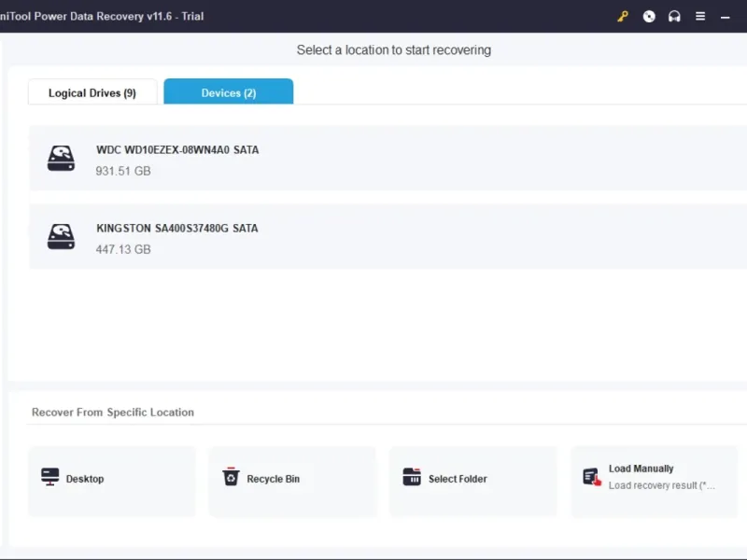Click the headset support icon
This screenshot has width=747, height=560.
tap(674, 17)
